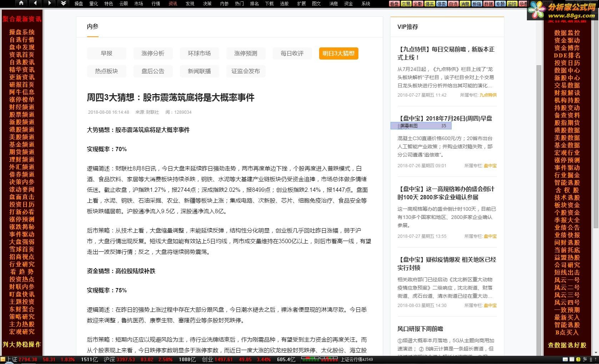Go back with the left arrow icon

coord(35,3)
